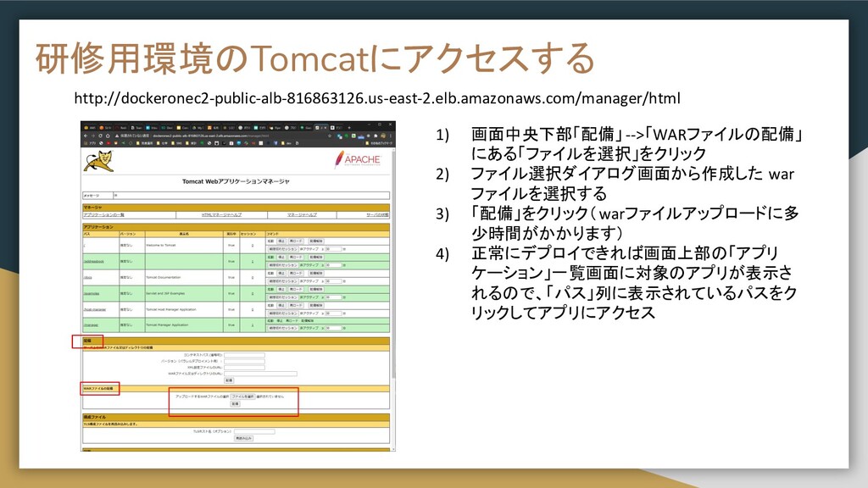Undeploy the Tomcat Documentation application
This screenshot has width=868, height=488.
click(x=316, y=274)
